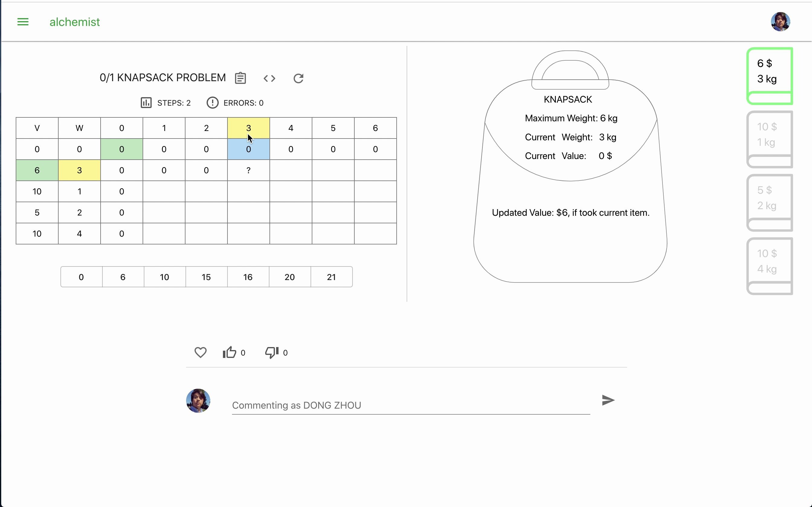Pick answer option 15
This screenshot has width=812, height=507.
click(206, 277)
